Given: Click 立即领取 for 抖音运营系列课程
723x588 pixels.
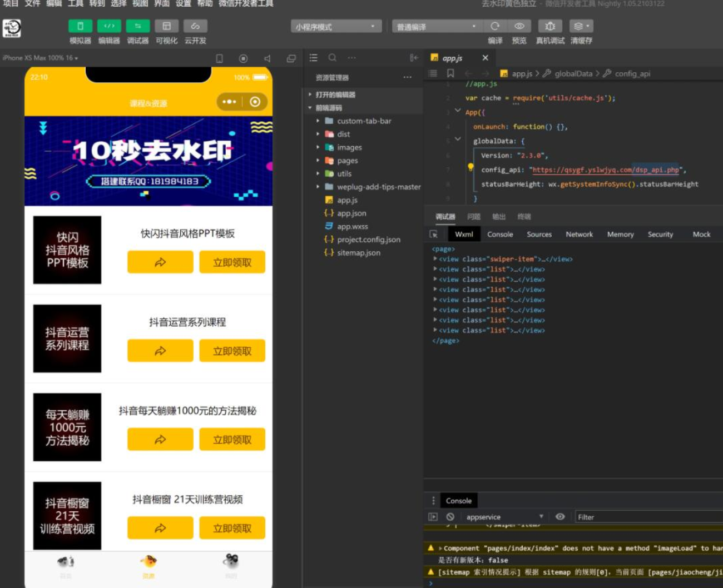Looking at the screenshot, I should (232, 351).
